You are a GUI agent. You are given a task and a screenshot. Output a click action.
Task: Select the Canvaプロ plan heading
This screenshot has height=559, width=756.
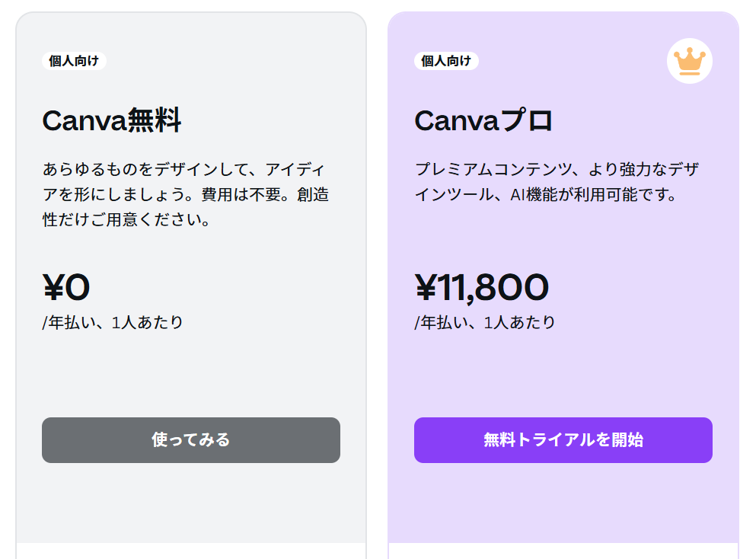[x=483, y=120]
